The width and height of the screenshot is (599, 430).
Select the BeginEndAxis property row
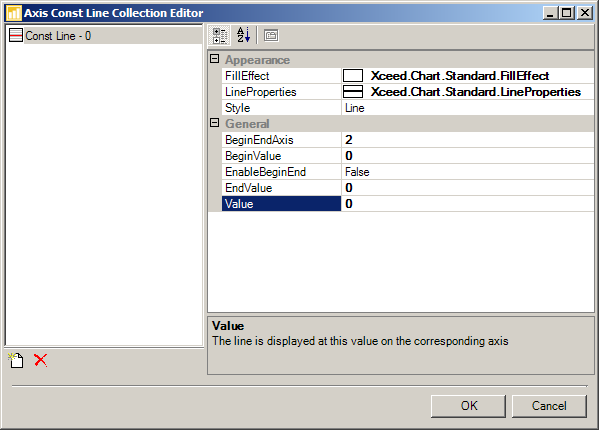click(x=408, y=140)
